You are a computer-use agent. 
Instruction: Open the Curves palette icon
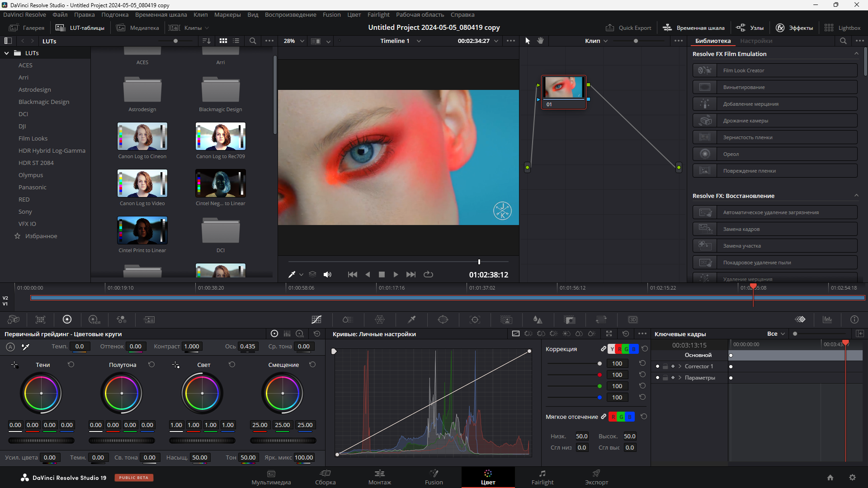tap(316, 320)
